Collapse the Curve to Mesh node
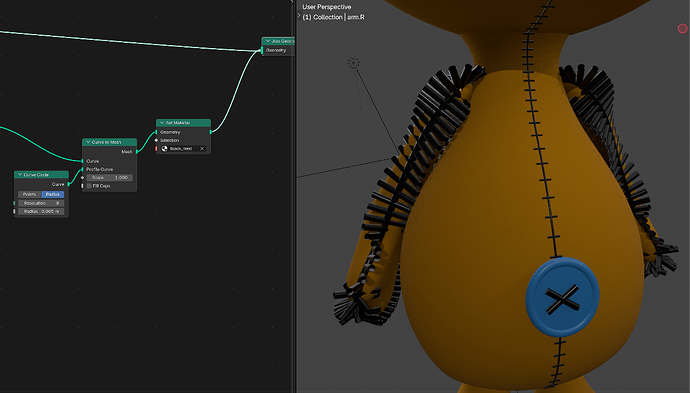This screenshot has height=393, width=690. click(88, 142)
